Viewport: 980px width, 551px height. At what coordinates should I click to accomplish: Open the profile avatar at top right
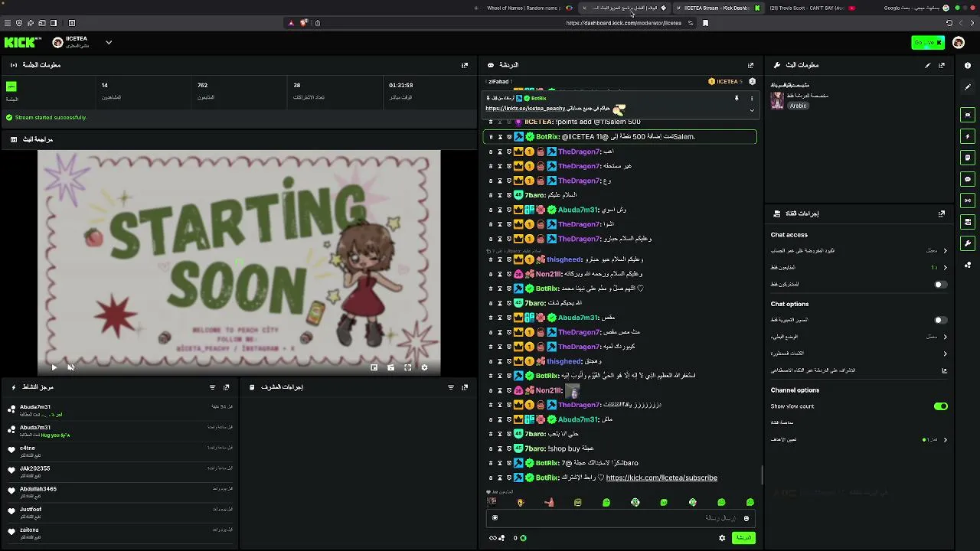(959, 43)
